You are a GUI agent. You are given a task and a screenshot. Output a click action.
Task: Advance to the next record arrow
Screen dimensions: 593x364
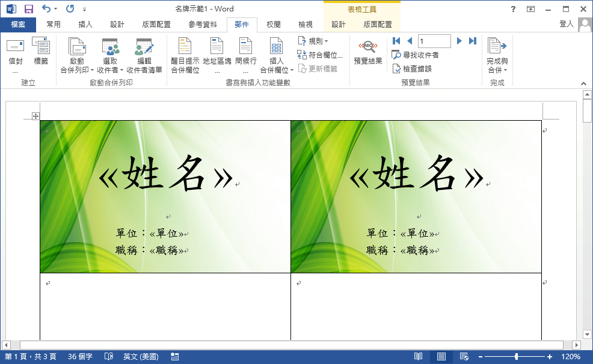[x=459, y=41]
